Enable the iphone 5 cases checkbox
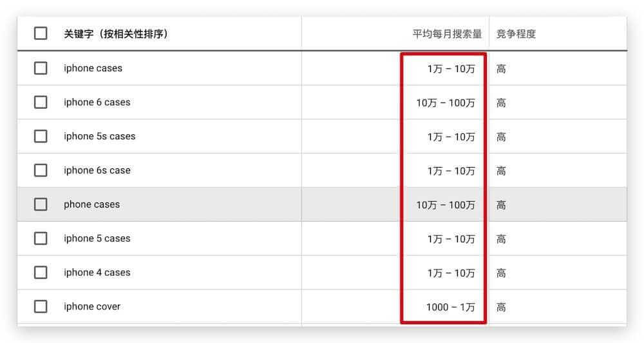The image size is (644, 343). (x=41, y=239)
